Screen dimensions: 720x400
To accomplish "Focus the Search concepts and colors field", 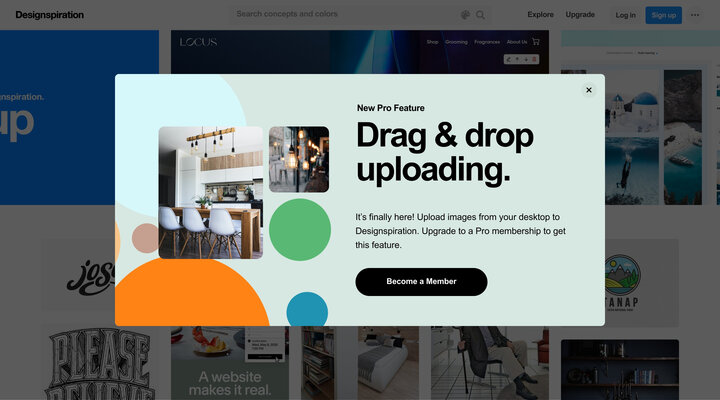I will (x=347, y=14).
